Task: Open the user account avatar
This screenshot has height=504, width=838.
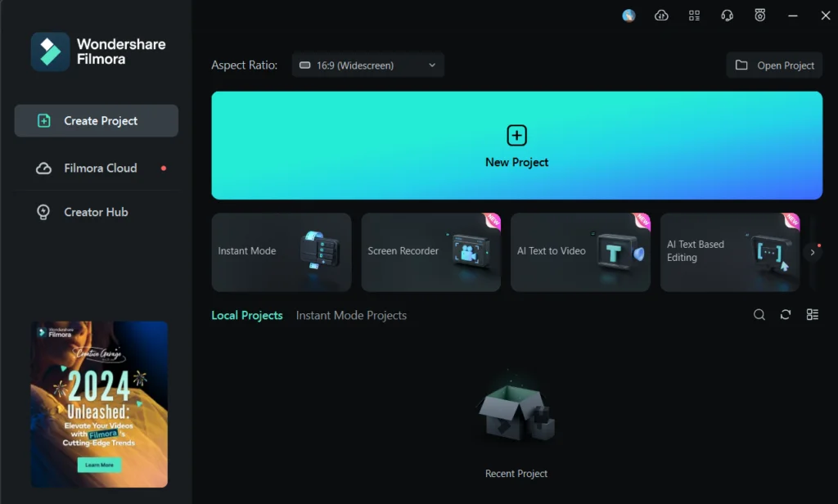Action: pyautogui.click(x=628, y=16)
